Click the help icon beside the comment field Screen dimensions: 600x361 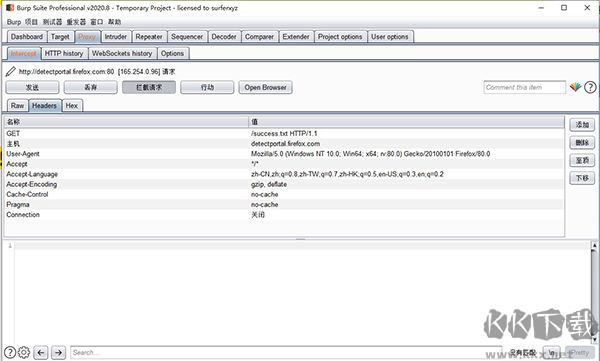590,87
